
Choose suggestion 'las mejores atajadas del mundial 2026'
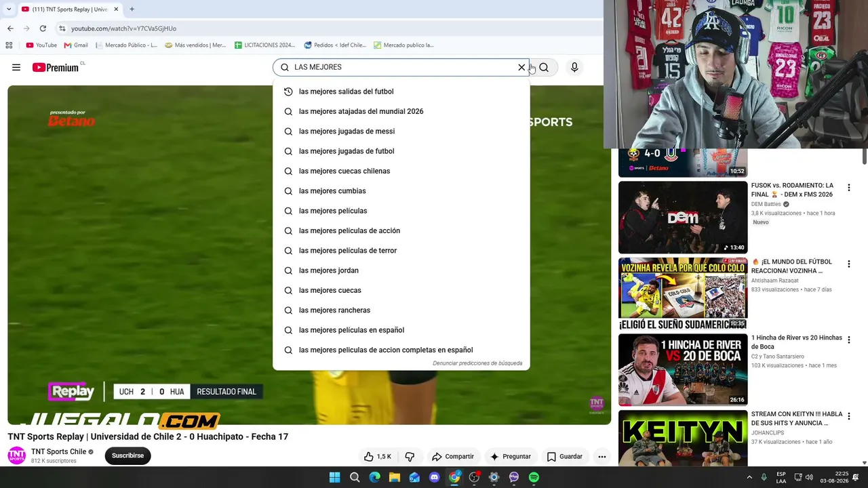[401, 111]
